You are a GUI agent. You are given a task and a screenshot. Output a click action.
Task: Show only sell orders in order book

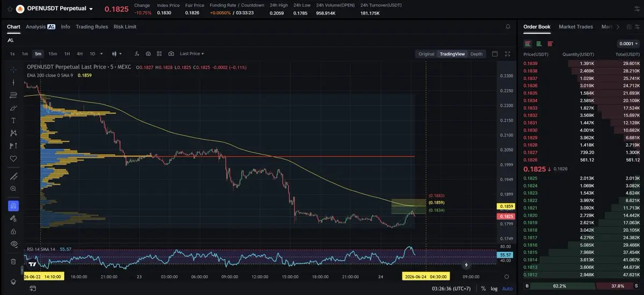click(550, 43)
